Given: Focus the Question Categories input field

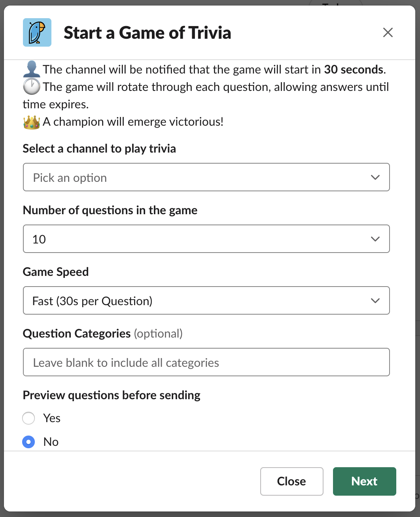Looking at the screenshot, I should (x=206, y=362).
